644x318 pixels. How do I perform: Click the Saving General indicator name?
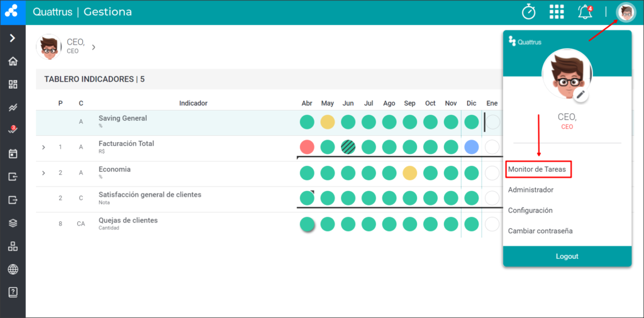point(123,118)
